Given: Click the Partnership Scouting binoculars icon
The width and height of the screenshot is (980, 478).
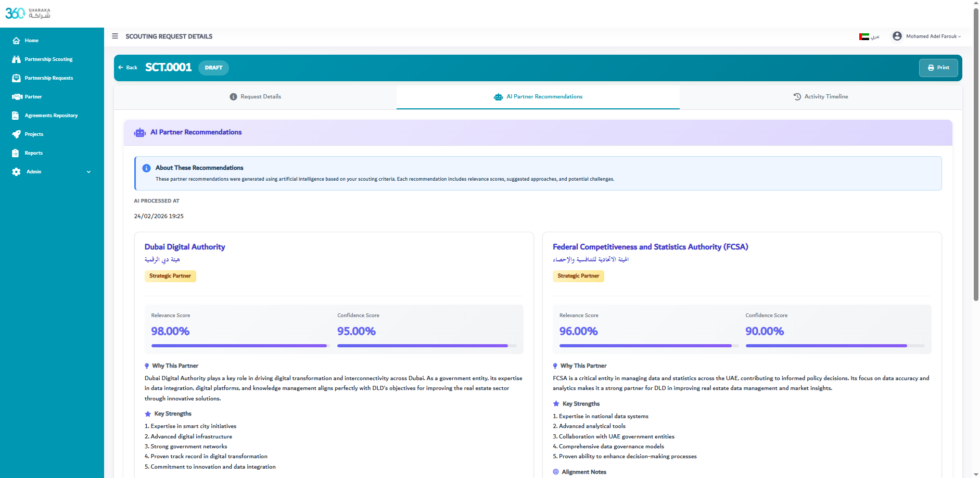Looking at the screenshot, I should [16, 59].
